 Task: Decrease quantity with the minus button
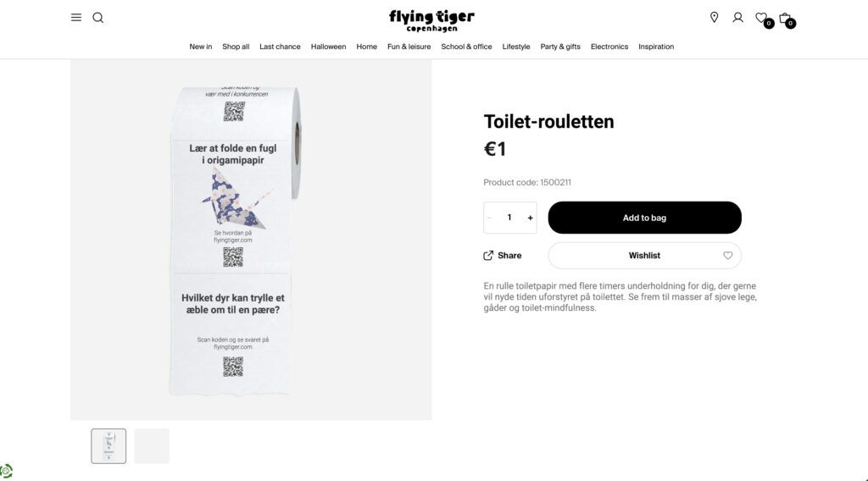(489, 218)
